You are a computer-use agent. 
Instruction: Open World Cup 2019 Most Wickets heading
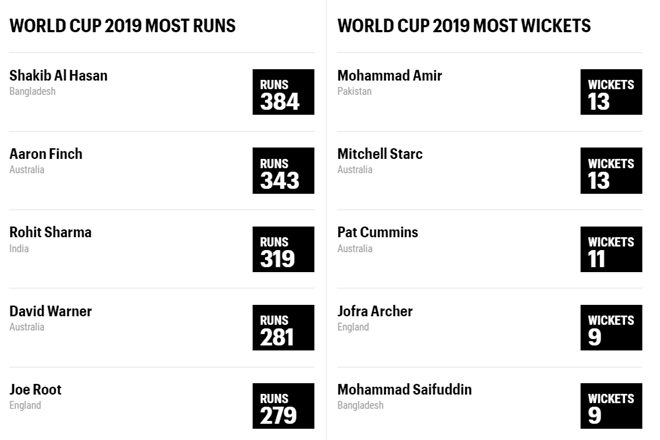pos(464,26)
